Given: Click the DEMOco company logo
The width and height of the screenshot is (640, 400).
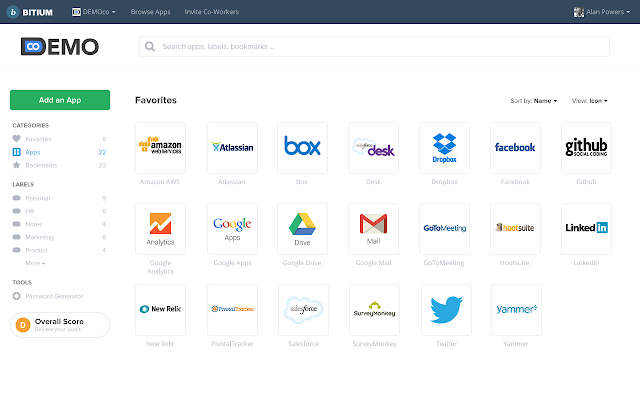Looking at the screenshot, I should [60, 47].
